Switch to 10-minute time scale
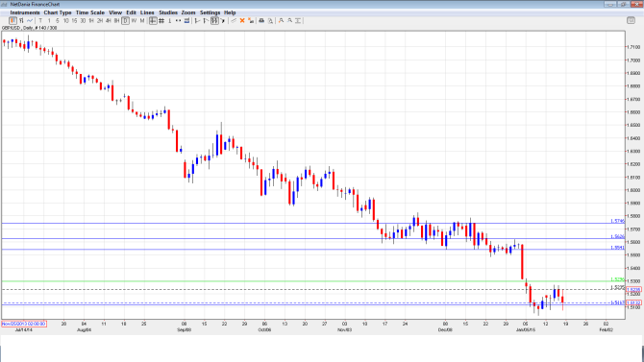This screenshot has height=362, width=644. [65, 20]
